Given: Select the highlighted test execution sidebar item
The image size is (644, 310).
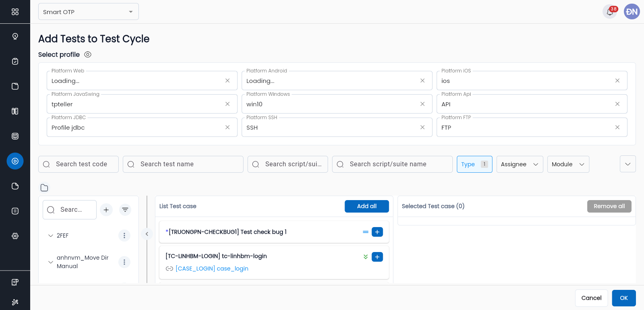Looking at the screenshot, I should (15, 161).
